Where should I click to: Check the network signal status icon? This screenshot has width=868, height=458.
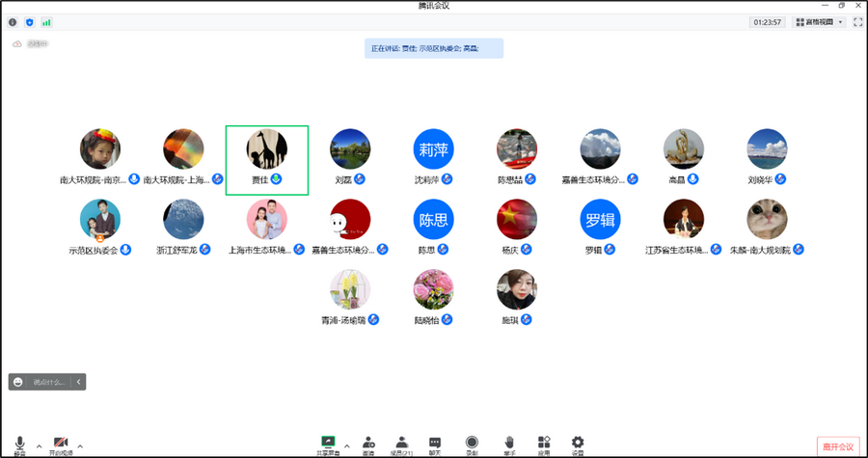click(46, 21)
